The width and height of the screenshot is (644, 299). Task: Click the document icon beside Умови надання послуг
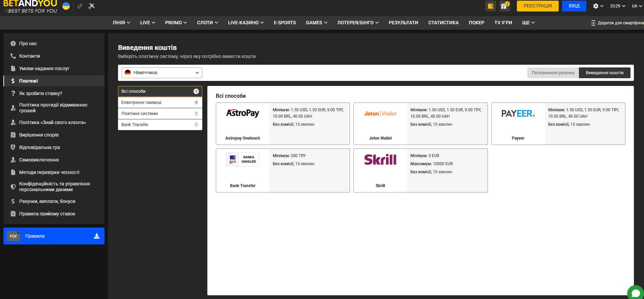tap(13, 68)
